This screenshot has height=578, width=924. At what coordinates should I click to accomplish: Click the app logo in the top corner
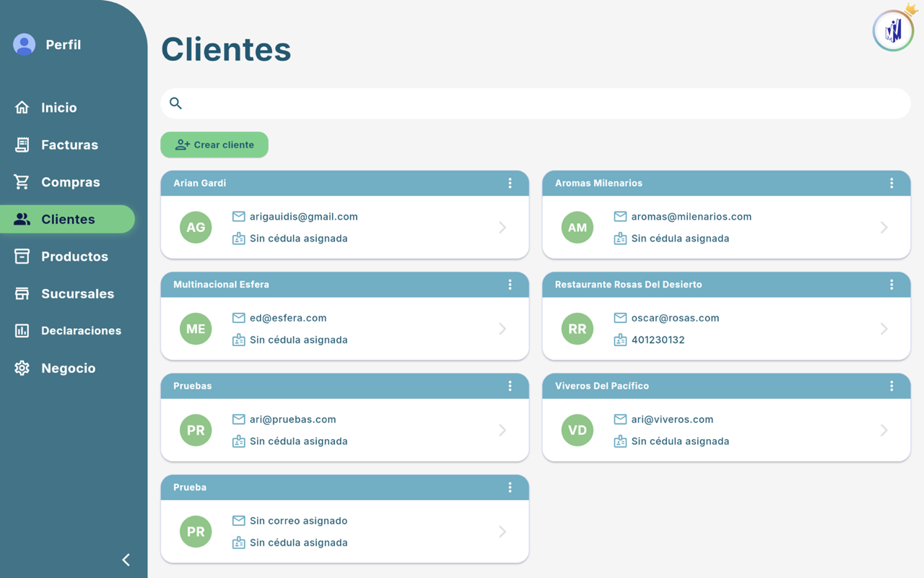pyautogui.click(x=894, y=30)
